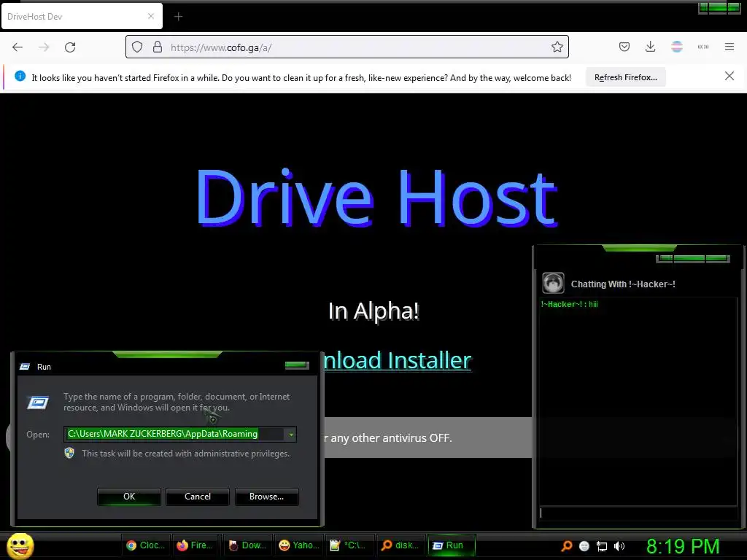
Task: Click the Drive Host heading text
Action: (376, 197)
